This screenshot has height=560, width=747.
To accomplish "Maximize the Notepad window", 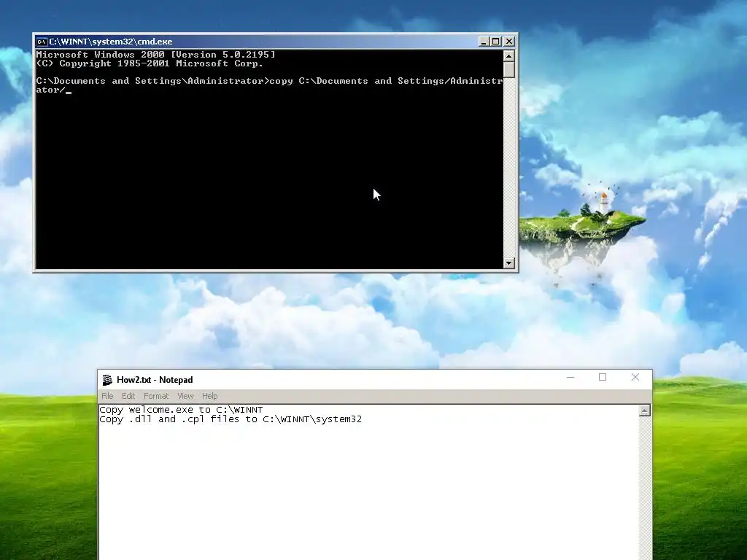I will [x=603, y=377].
